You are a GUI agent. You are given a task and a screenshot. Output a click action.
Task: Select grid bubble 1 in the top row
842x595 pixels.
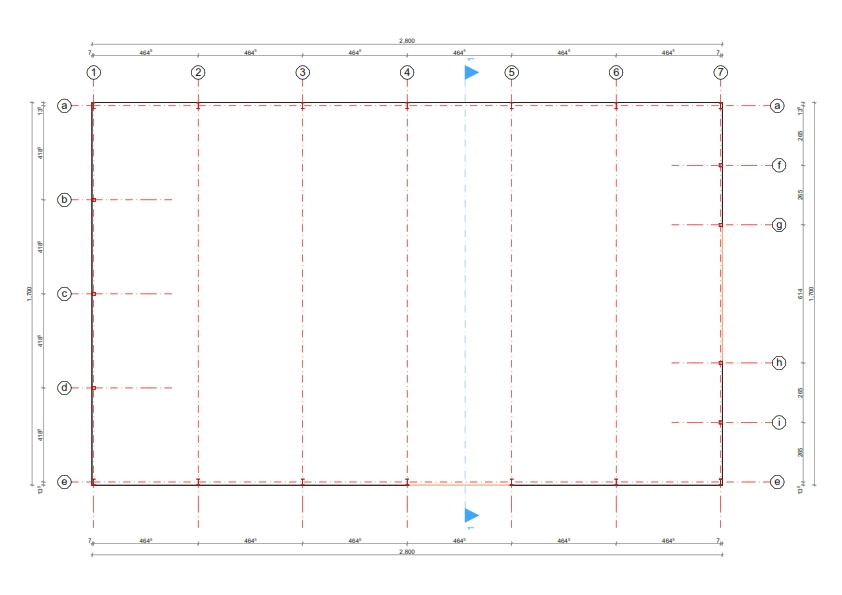[x=93, y=72]
